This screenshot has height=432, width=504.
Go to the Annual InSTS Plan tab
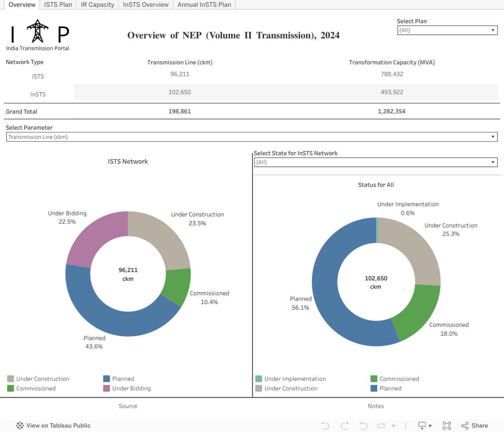pyautogui.click(x=204, y=5)
